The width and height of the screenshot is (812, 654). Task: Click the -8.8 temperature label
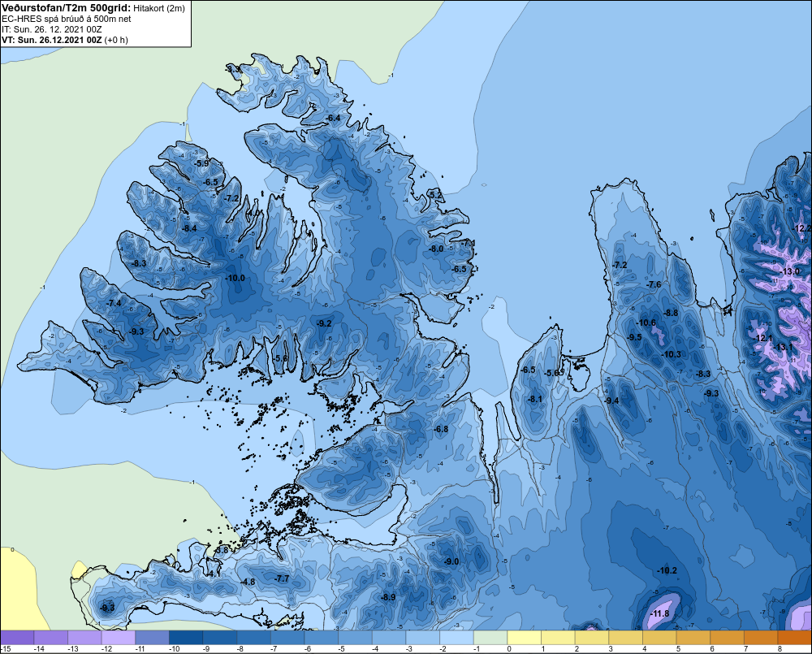pyautogui.click(x=671, y=313)
